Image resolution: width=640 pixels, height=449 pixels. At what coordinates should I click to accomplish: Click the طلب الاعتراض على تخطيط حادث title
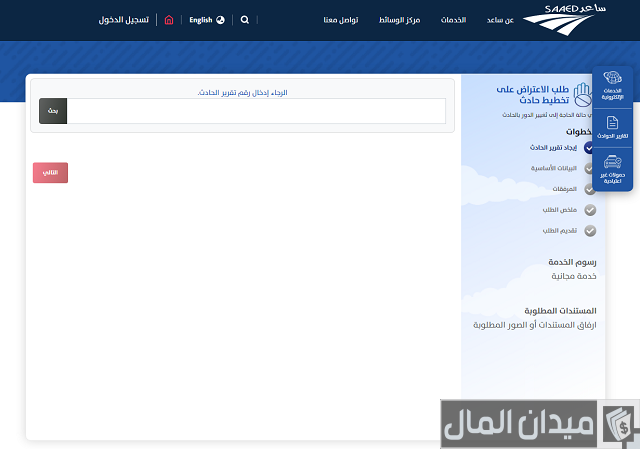click(x=533, y=95)
